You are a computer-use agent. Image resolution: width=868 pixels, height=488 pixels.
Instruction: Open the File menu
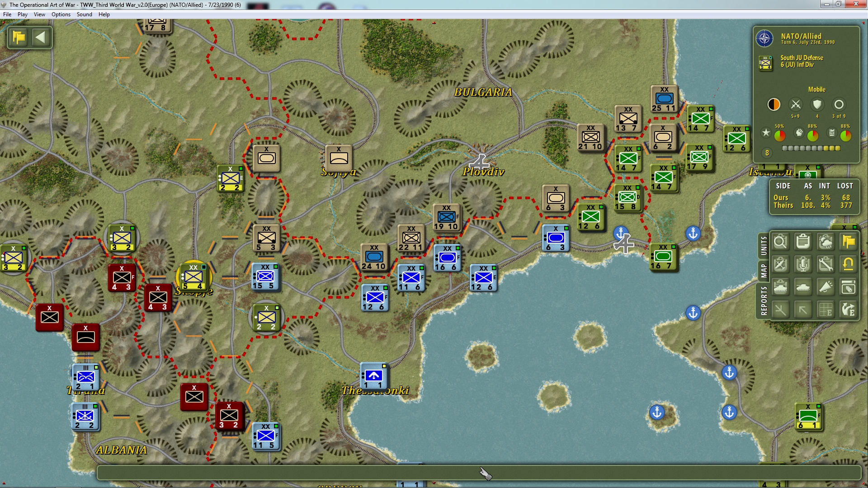coord(7,14)
